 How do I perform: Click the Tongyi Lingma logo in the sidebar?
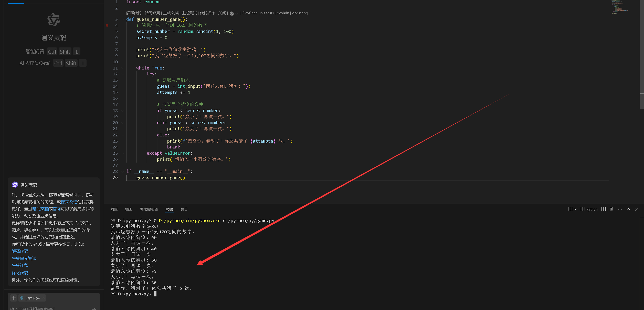(x=54, y=20)
